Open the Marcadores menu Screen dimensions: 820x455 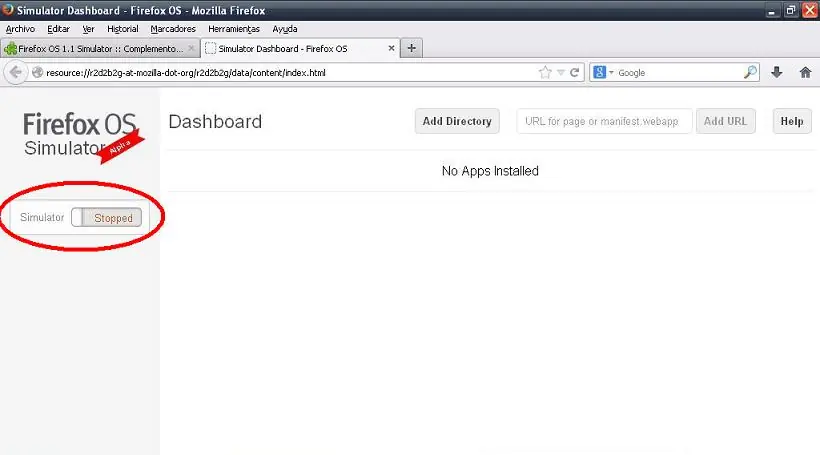coord(173,29)
